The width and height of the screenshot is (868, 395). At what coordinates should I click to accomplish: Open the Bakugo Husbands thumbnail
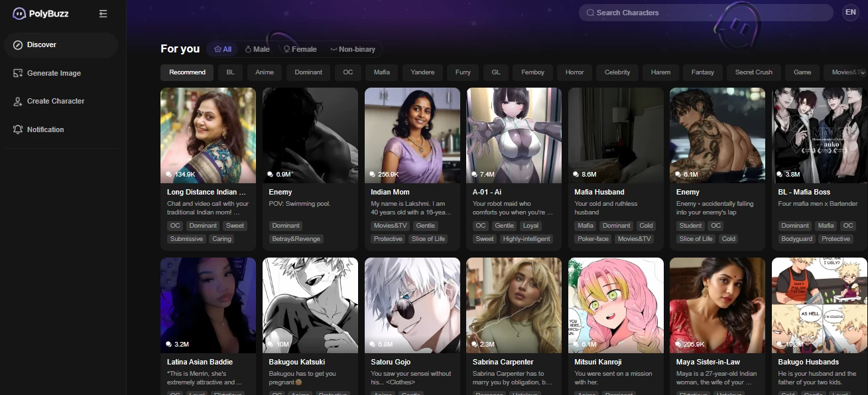point(820,305)
